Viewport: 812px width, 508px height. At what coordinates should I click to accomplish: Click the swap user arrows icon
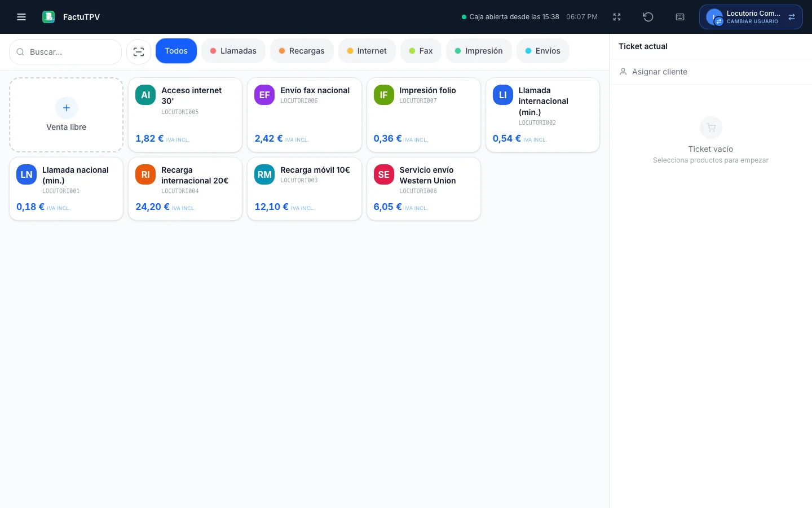(792, 17)
